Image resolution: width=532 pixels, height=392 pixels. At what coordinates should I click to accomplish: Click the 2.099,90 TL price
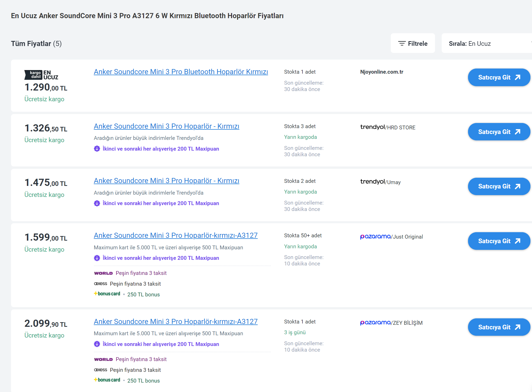pyautogui.click(x=46, y=324)
